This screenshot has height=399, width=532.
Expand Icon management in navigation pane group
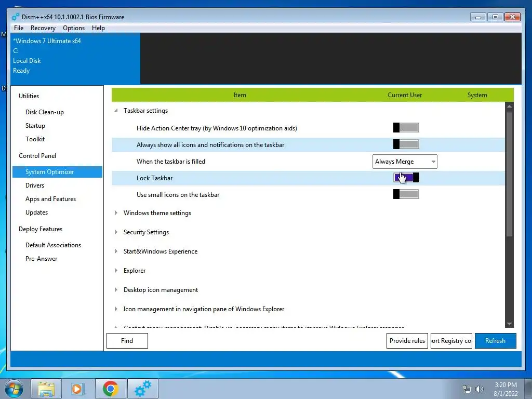116,309
